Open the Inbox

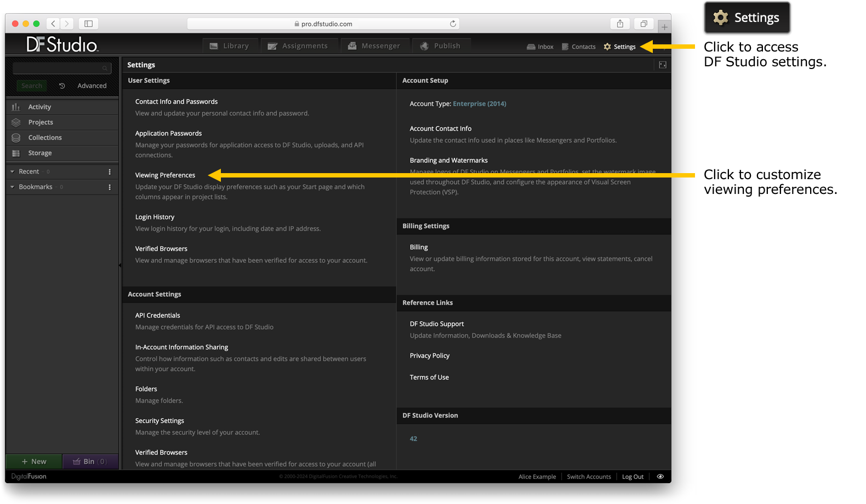[540, 47]
